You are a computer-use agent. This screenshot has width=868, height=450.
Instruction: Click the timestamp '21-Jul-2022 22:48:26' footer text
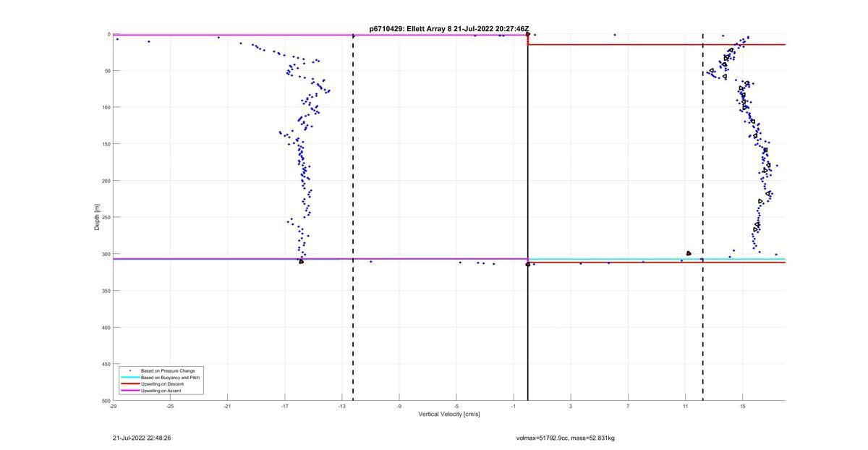[x=142, y=438]
